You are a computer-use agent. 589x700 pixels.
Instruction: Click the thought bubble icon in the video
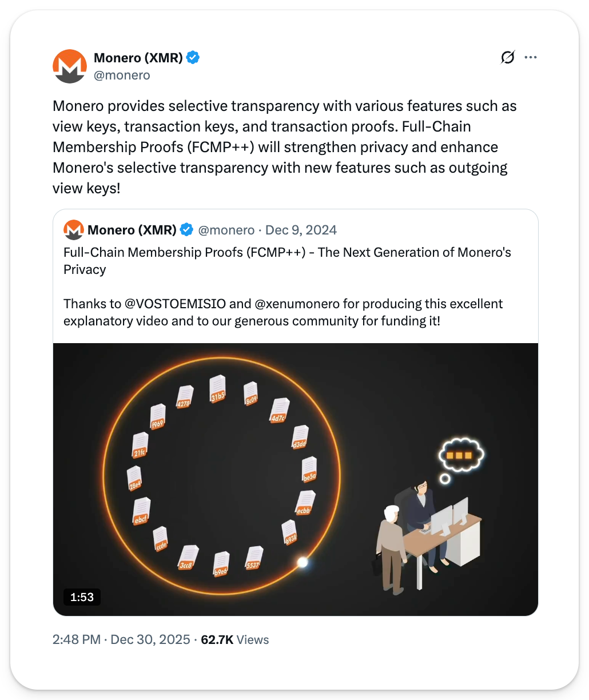tap(461, 455)
